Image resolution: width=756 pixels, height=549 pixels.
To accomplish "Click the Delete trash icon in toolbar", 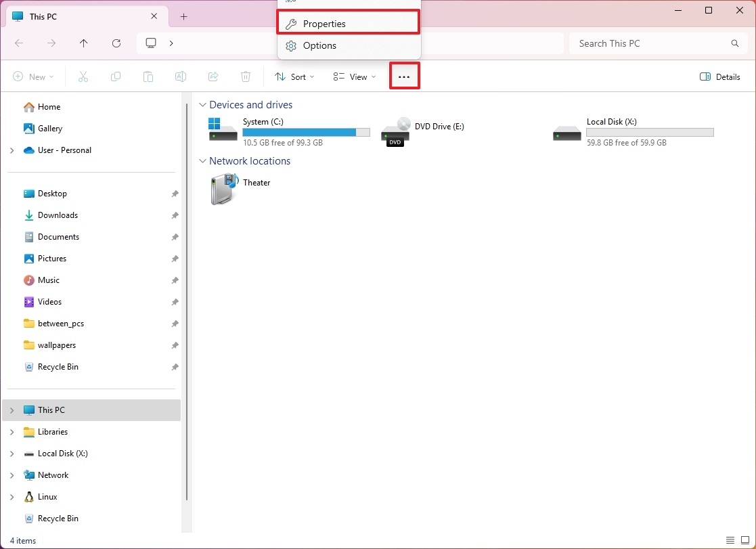I will (246, 77).
